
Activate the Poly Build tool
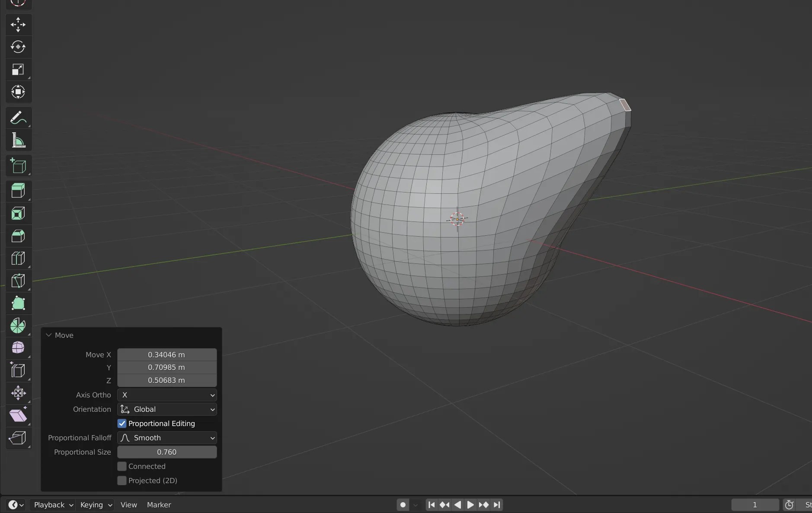pos(19,303)
